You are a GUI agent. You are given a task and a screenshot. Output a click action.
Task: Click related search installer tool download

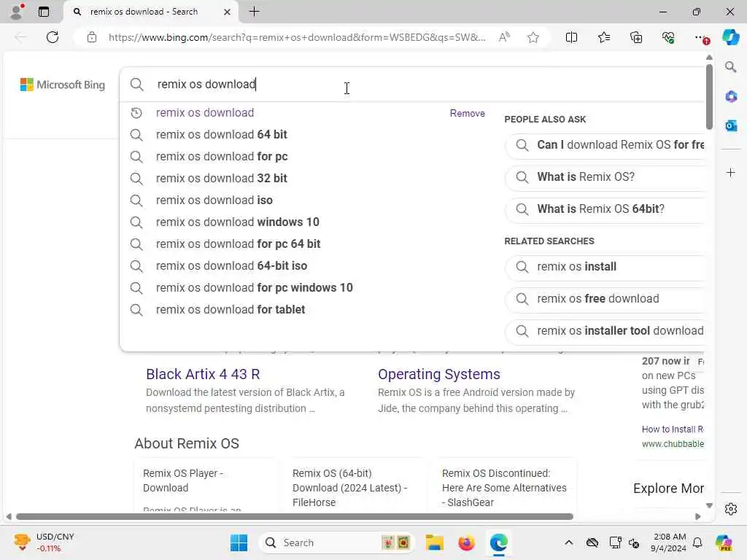(605, 331)
